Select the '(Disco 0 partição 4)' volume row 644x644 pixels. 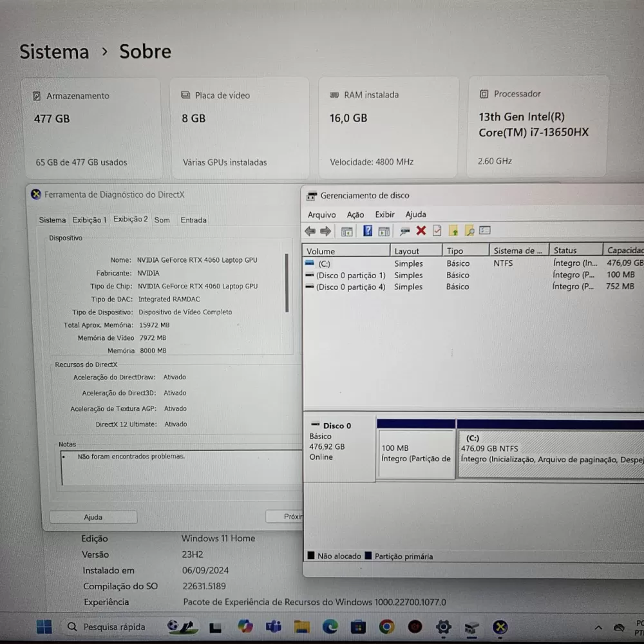tap(473, 287)
